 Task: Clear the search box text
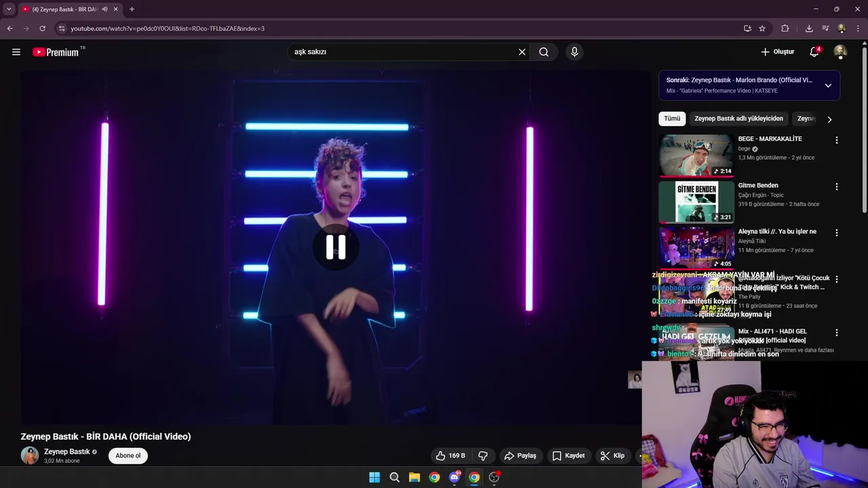[522, 52]
